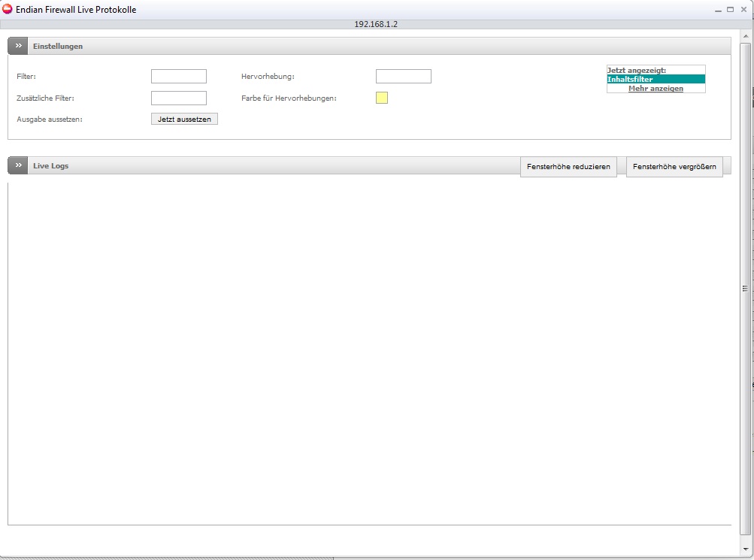The width and height of the screenshot is (754, 560).
Task: Select Inhaltsfilter in the displayed logs list
Action: tap(656, 80)
